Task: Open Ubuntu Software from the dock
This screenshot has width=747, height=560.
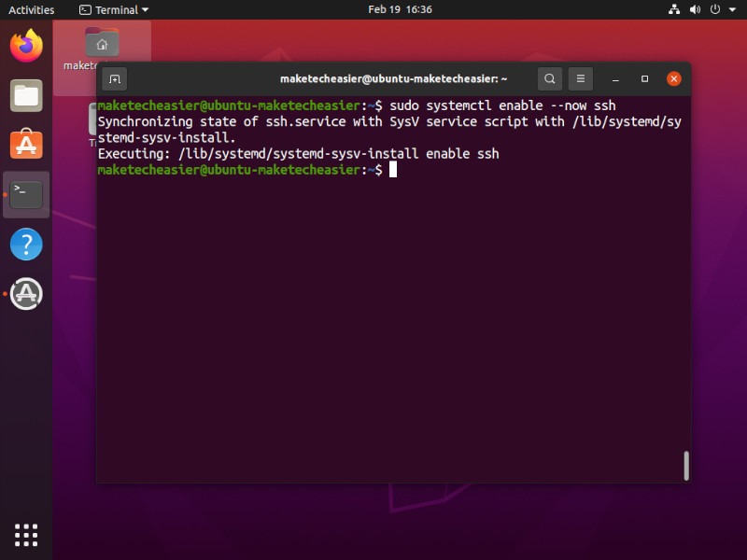Action: [25, 145]
